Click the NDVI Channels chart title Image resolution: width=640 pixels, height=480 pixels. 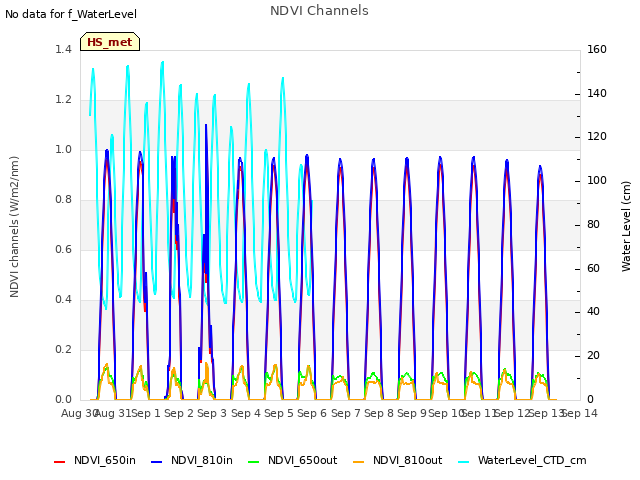[x=319, y=11]
